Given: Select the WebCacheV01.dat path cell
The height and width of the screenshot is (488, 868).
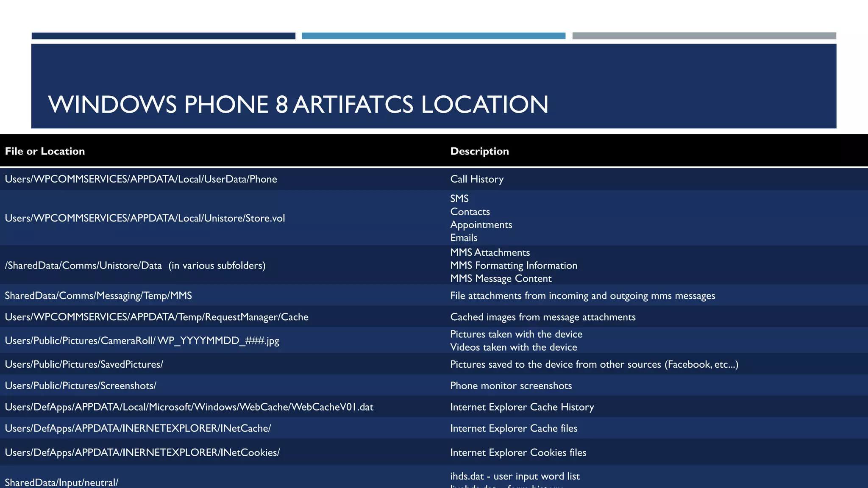Looking at the screenshot, I should pos(189,407).
